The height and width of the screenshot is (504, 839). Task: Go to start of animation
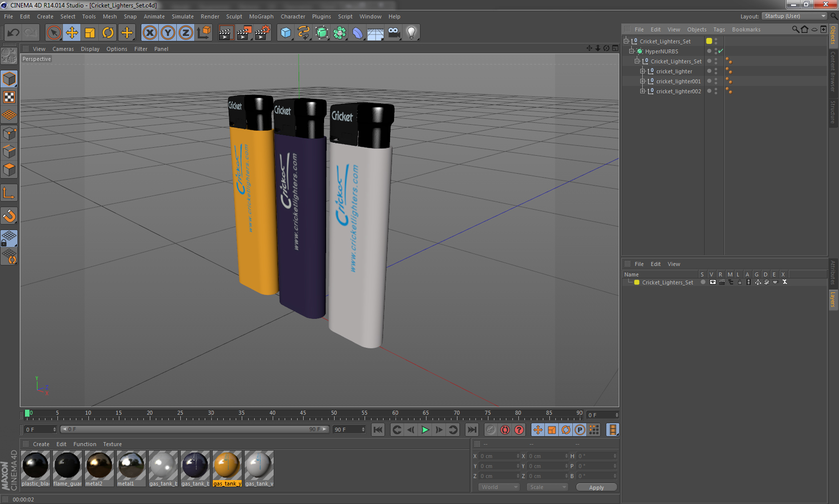click(x=378, y=430)
